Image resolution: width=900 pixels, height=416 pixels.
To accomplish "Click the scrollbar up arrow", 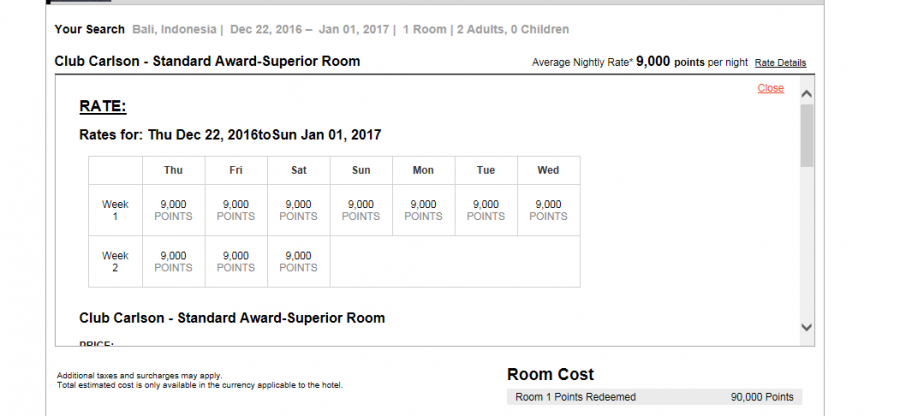I will 807,93.
